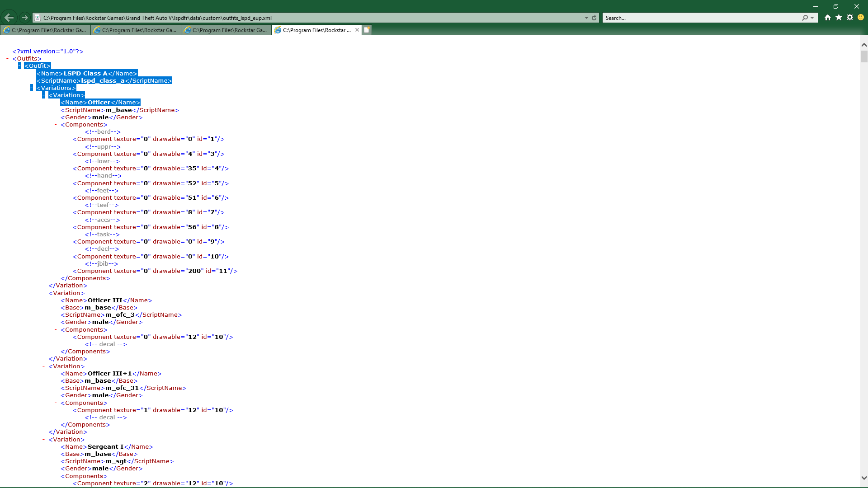This screenshot has height=488, width=868.
Task: Collapse the Officer III Variation node
Action: tap(43, 293)
